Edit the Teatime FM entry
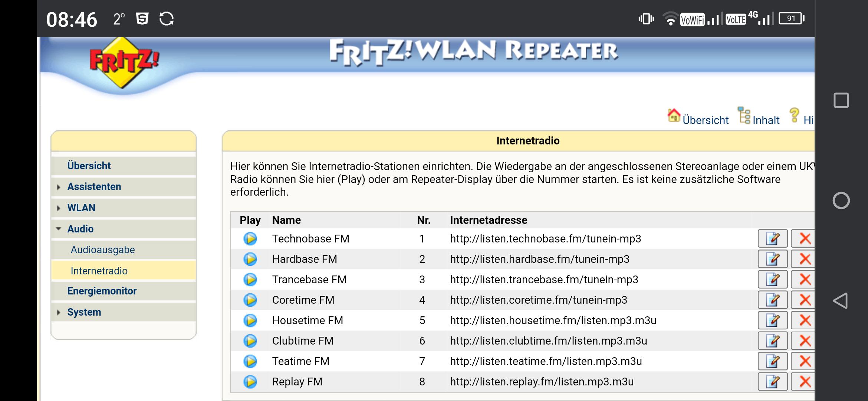Viewport: 868px width, 401px height. click(x=773, y=361)
